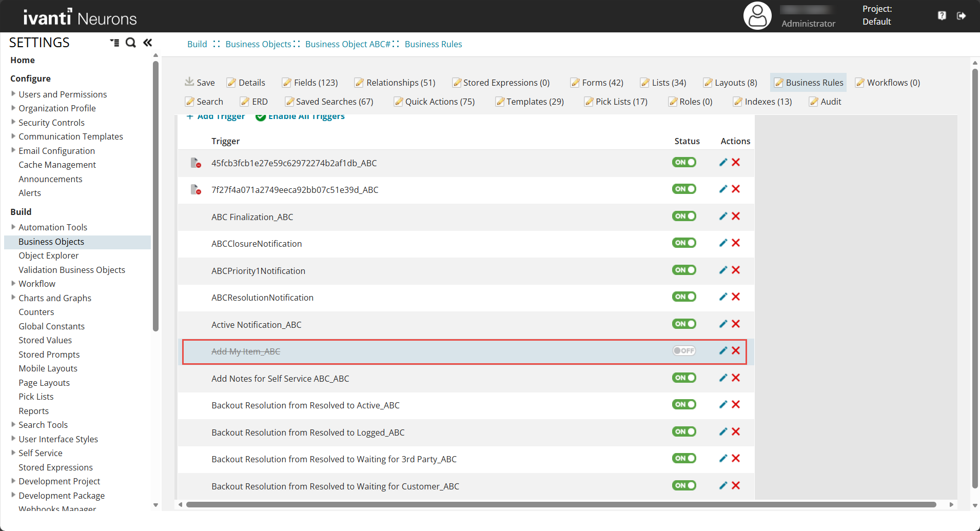
Task: Expand Users and Permissions tree node
Action: [x=13, y=94]
